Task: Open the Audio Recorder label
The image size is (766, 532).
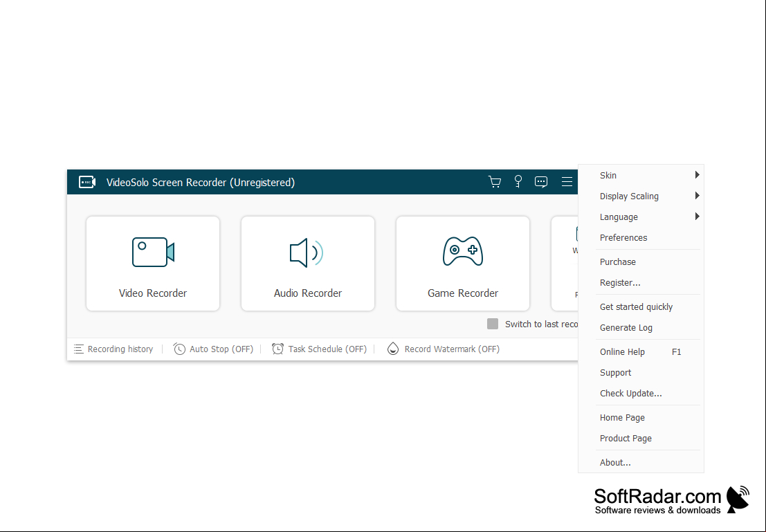Action: pyautogui.click(x=308, y=293)
